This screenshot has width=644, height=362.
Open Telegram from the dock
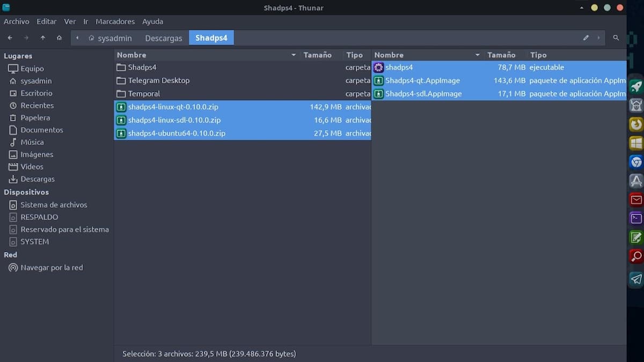tap(636, 279)
